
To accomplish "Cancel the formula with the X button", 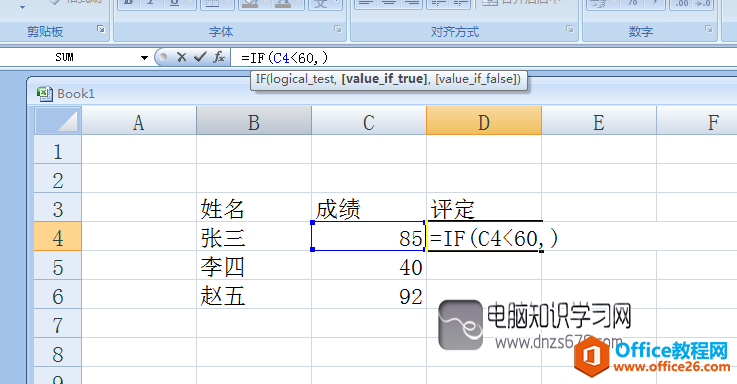I will (181, 57).
